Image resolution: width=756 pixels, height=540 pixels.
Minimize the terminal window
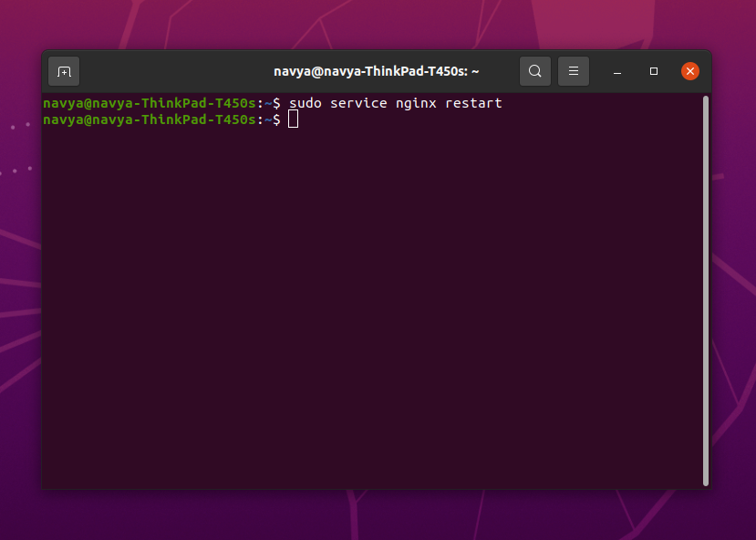point(617,71)
